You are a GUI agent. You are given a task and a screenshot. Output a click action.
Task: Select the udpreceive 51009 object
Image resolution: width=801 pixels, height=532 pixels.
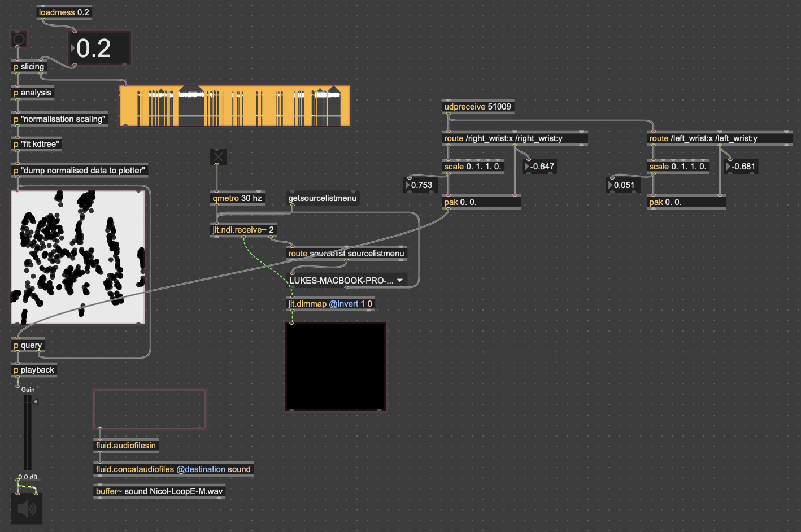[x=477, y=107]
